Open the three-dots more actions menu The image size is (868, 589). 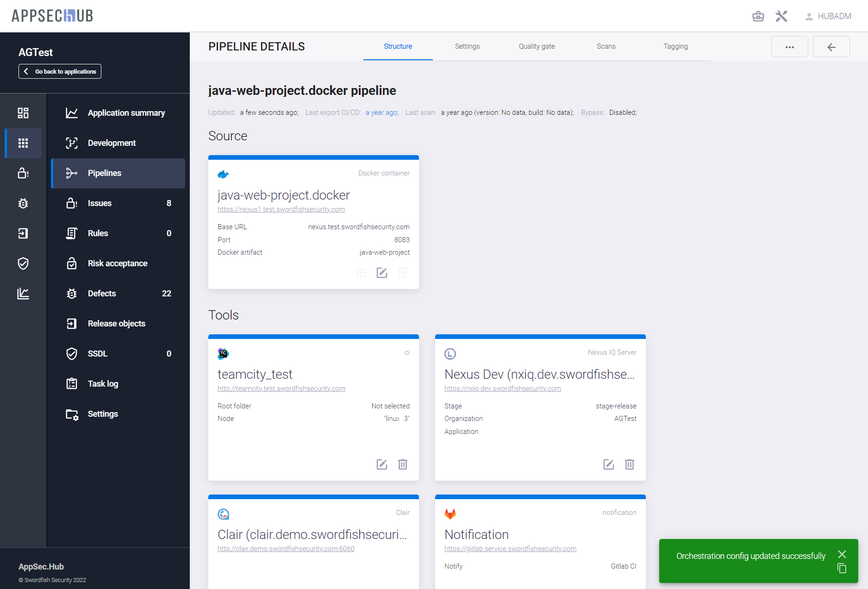tap(789, 47)
